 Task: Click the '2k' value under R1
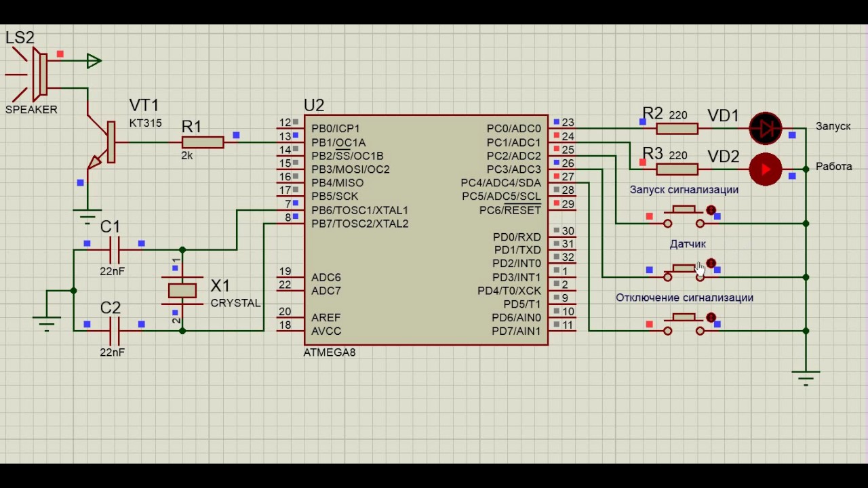(187, 155)
